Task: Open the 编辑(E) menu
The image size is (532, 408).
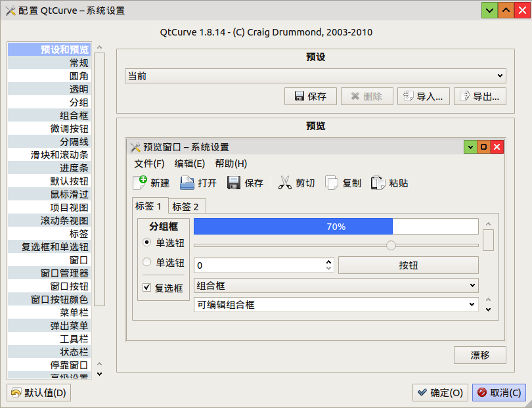Action: click(190, 164)
